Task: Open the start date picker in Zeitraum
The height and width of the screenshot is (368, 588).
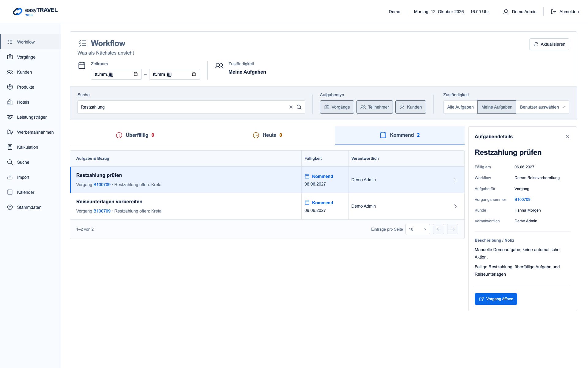Action: pos(136,74)
